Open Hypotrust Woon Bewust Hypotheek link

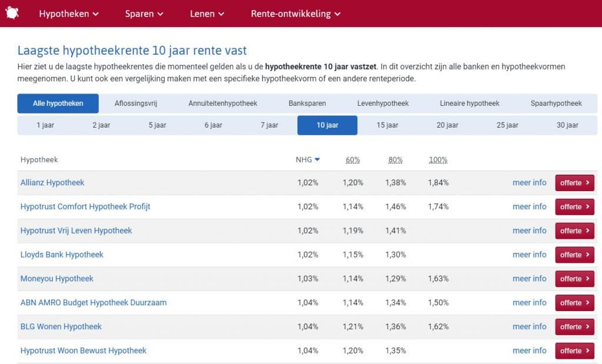(83, 350)
